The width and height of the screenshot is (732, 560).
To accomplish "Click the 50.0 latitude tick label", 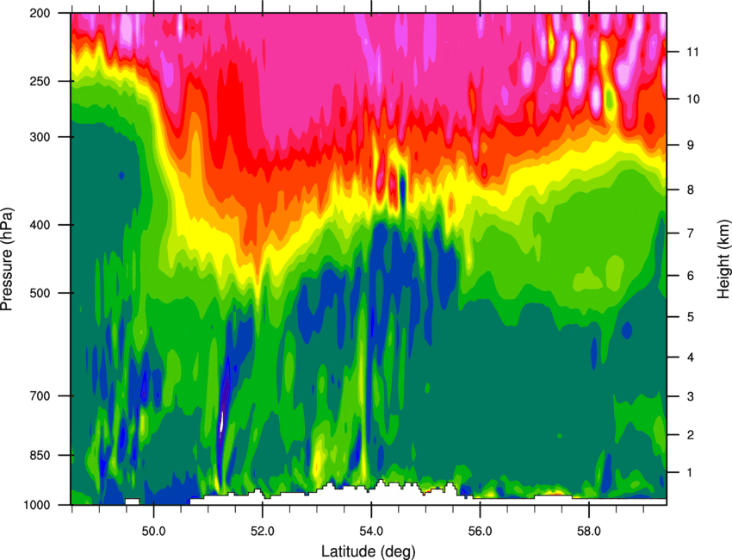I will (154, 532).
